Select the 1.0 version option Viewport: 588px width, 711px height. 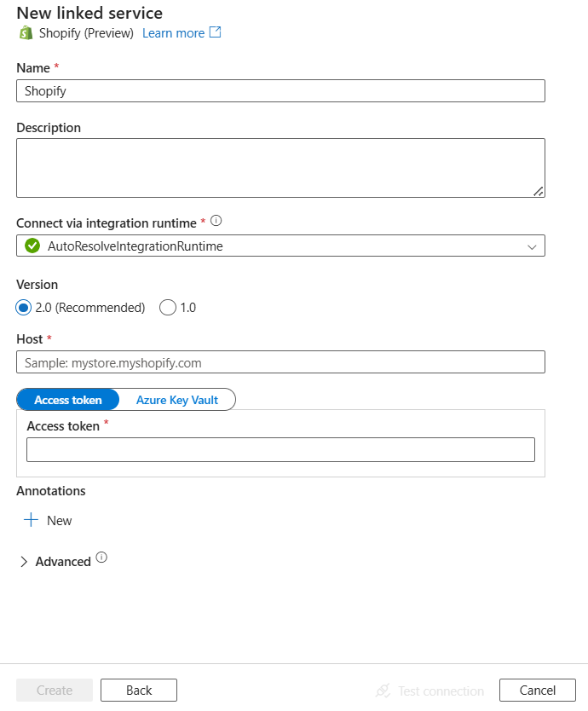(168, 307)
